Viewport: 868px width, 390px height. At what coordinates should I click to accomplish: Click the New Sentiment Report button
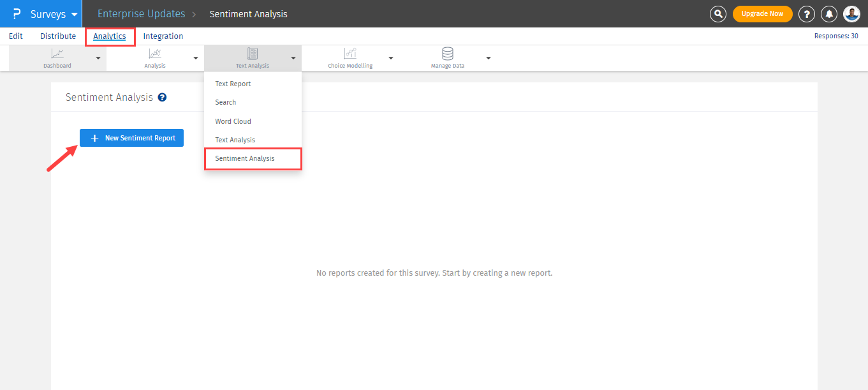click(131, 138)
